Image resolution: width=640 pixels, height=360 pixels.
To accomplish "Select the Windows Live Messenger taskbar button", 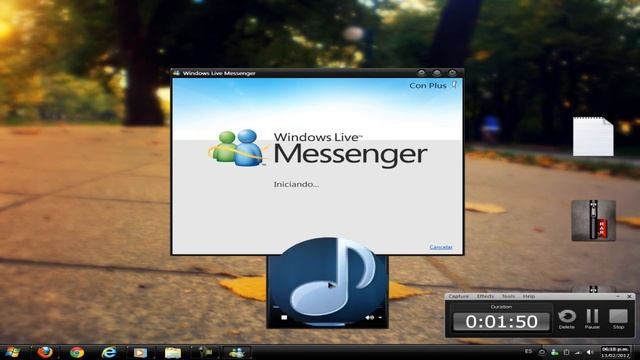I will [x=236, y=352].
